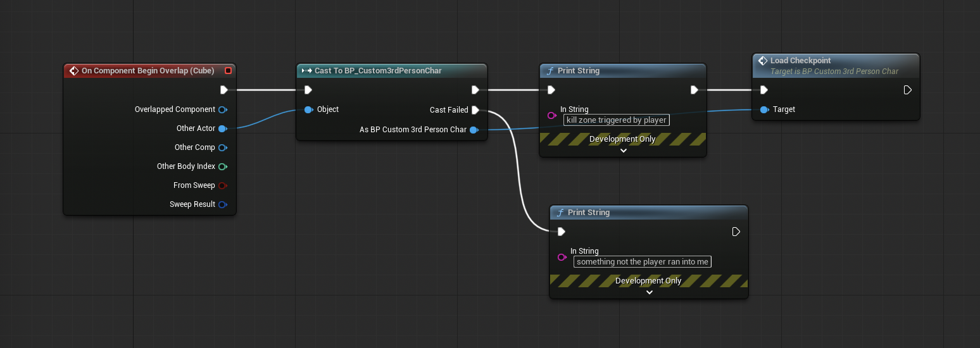Click the Cast Failed execution pin
This screenshot has height=348, width=980.
(x=475, y=110)
